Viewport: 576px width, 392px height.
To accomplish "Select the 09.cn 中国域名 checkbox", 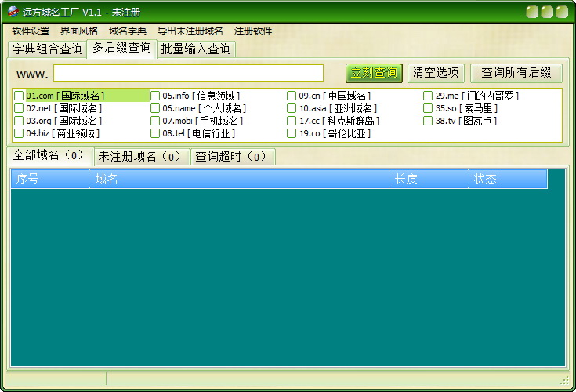I will click(292, 96).
